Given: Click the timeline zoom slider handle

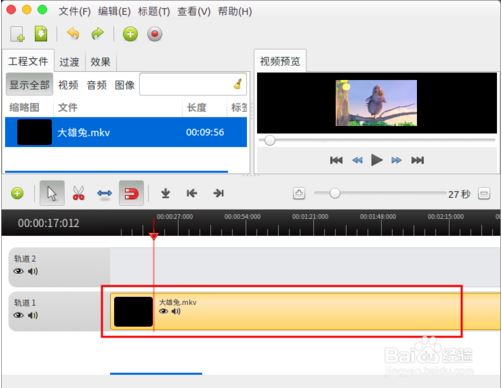Looking at the screenshot, I should point(334,193).
